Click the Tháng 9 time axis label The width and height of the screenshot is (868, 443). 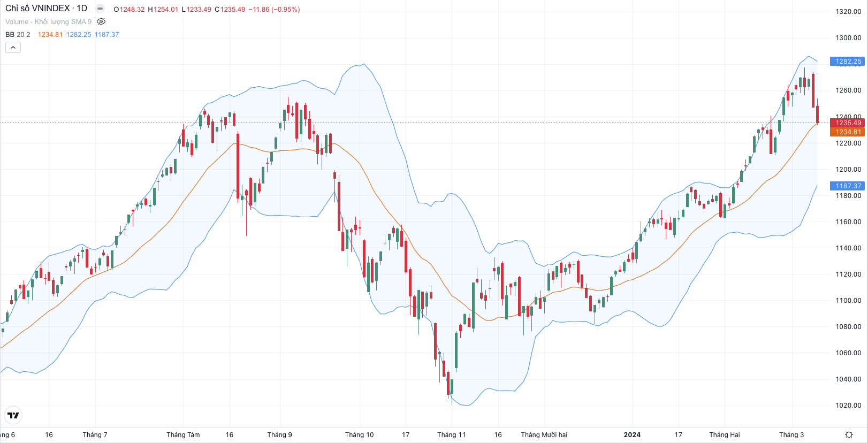pyautogui.click(x=279, y=435)
